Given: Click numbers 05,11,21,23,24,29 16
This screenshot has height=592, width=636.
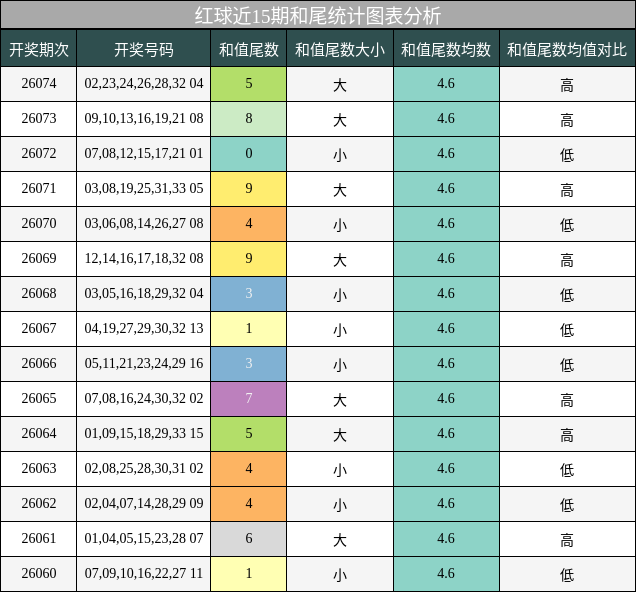Looking at the screenshot, I should point(144,363).
